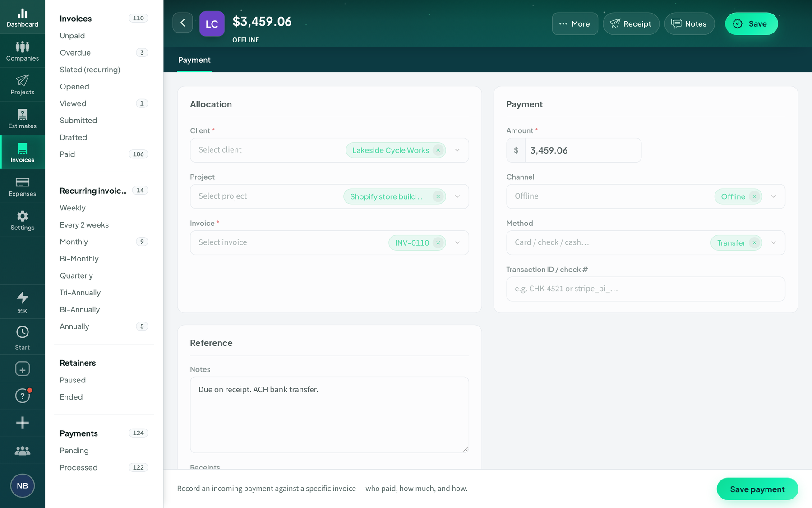This screenshot has height=508, width=812.
Task: Remove the Shopify store build project tag
Action: click(x=438, y=196)
